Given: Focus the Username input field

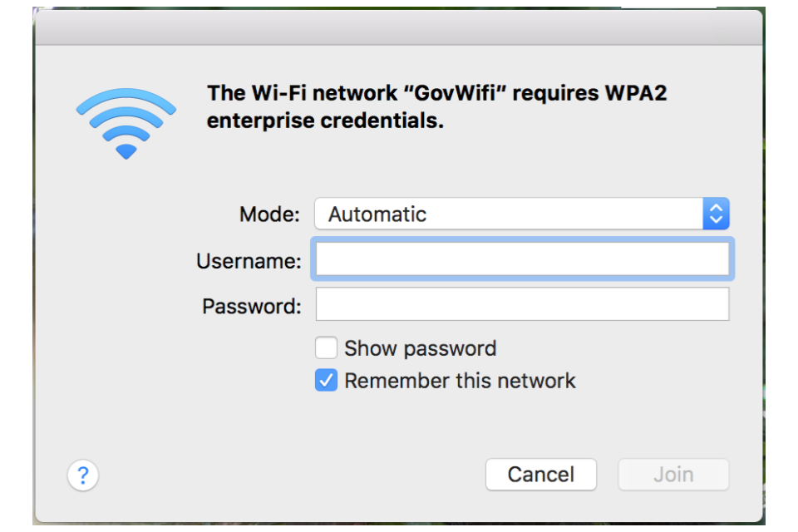Looking at the screenshot, I should click(x=522, y=259).
